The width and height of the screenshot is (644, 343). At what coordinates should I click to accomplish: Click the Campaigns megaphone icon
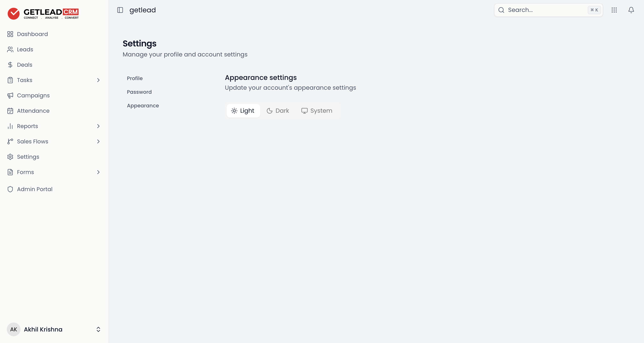pos(10,96)
